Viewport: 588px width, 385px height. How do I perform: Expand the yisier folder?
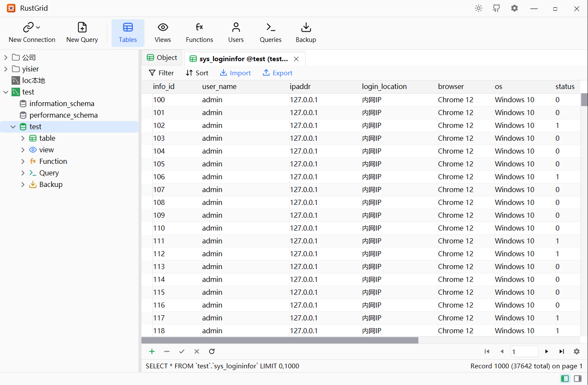click(x=6, y=69)
